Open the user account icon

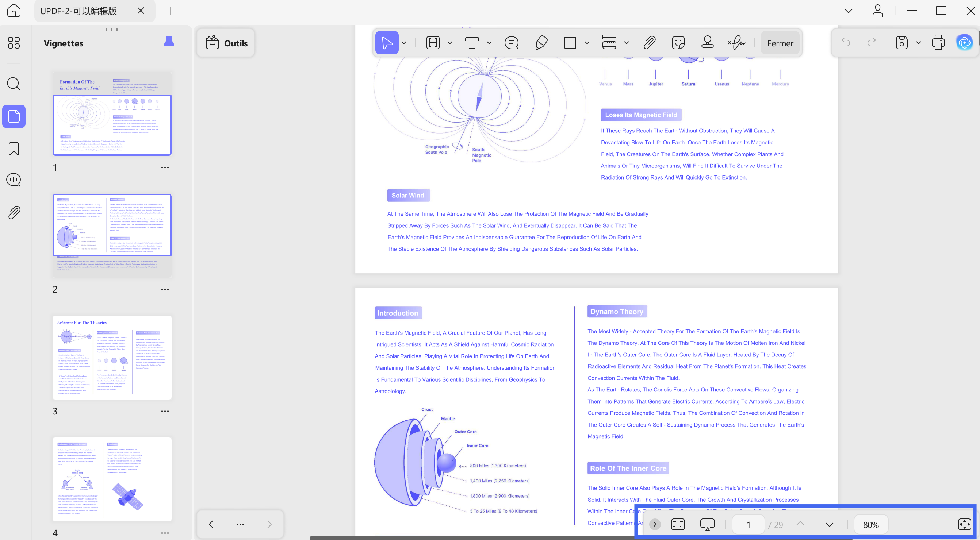click(x=877, y=11)
